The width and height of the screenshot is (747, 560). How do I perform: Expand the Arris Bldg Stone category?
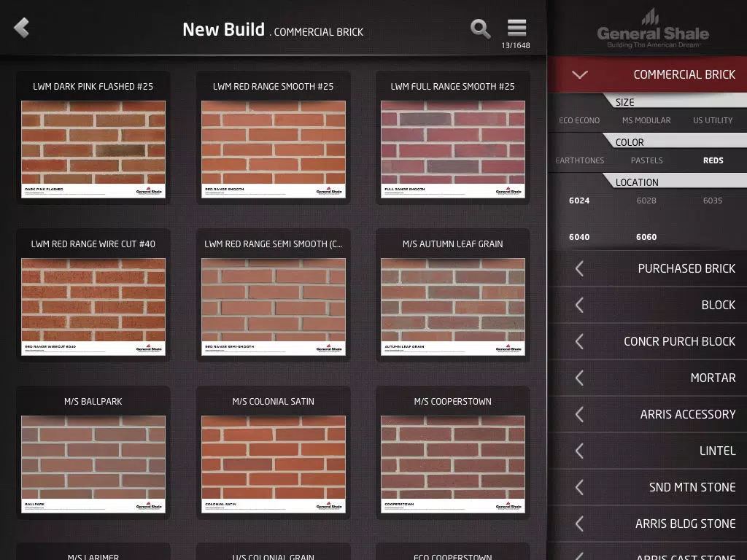pyautogui.click(x=648, y=524)
